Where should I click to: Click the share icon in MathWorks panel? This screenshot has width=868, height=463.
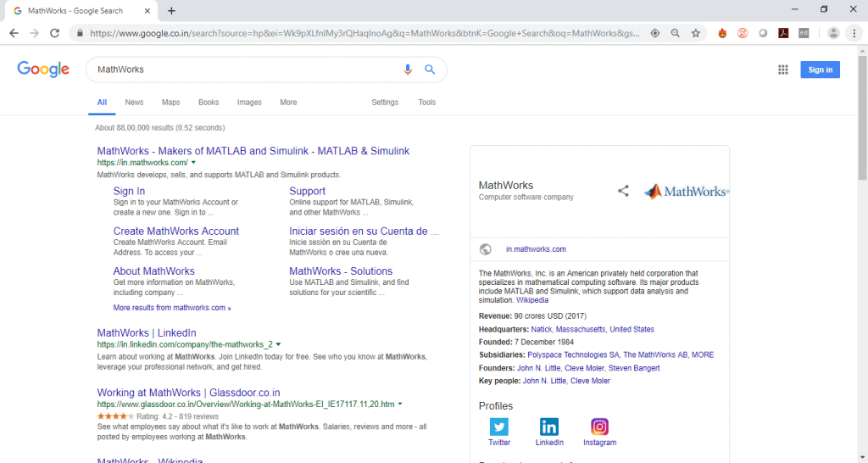coord(623,191)
